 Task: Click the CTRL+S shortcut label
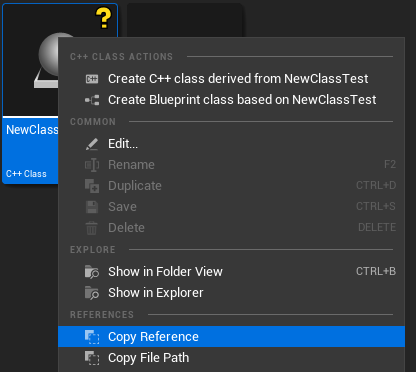376,206
